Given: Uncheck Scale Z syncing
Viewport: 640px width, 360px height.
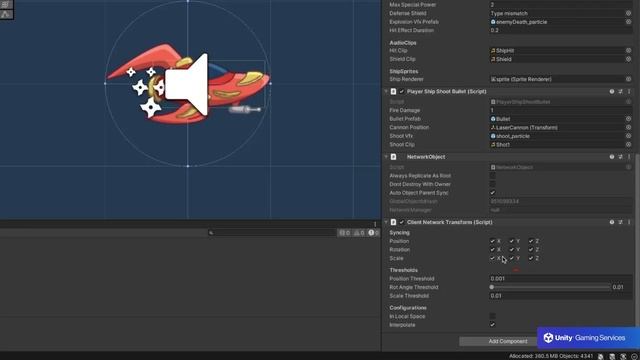Looking at the screenshot, I should click(x=531, y=258).
